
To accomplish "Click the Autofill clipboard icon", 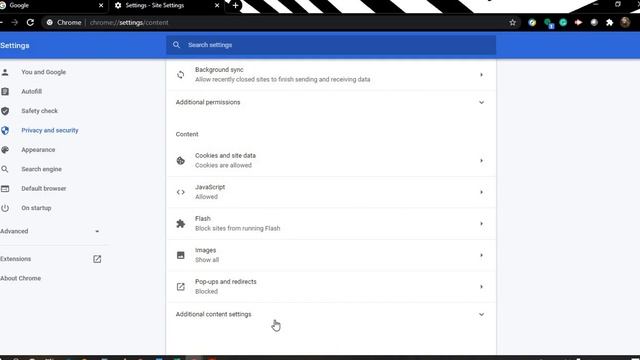I will click(5, 91).
